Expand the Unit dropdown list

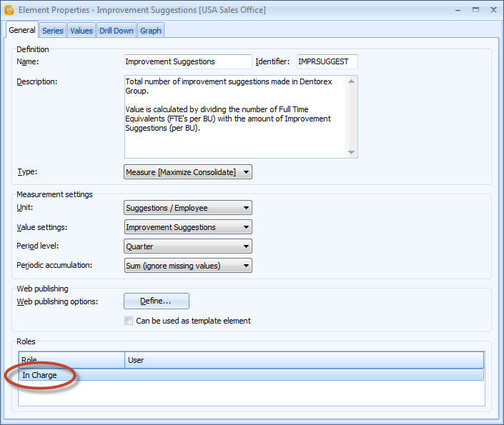click(188, 208)
